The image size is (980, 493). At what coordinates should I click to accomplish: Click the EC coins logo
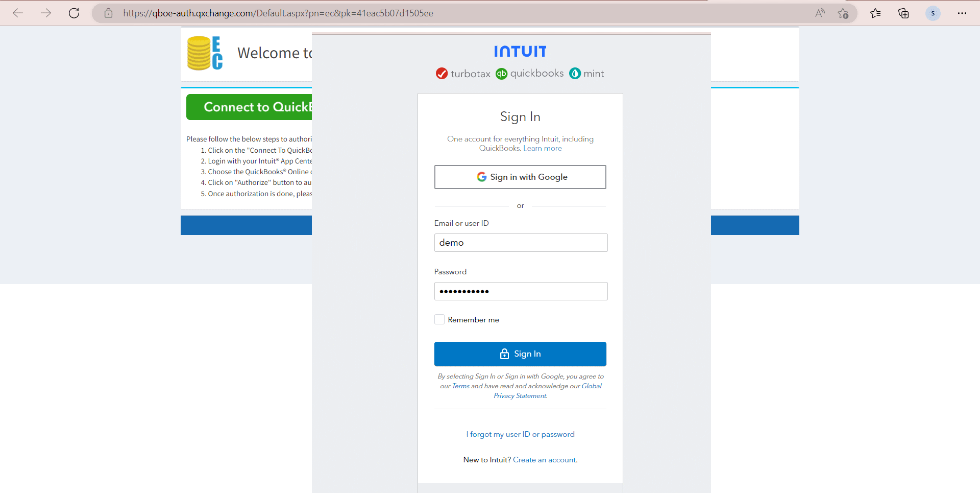pyautogui.click(x=205, y=53)
